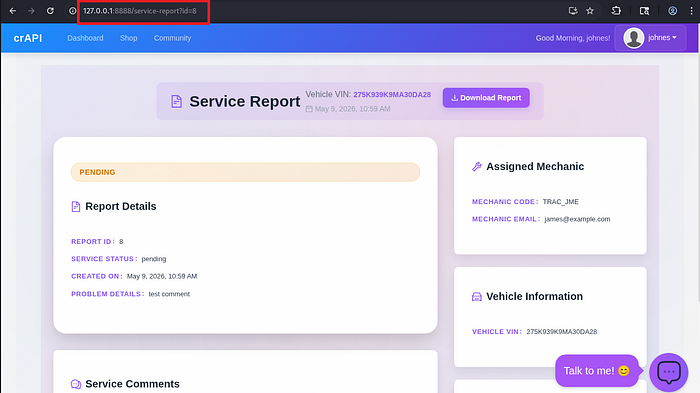
Task: Click the Report Details heading
Action: [x=121, y=206]
